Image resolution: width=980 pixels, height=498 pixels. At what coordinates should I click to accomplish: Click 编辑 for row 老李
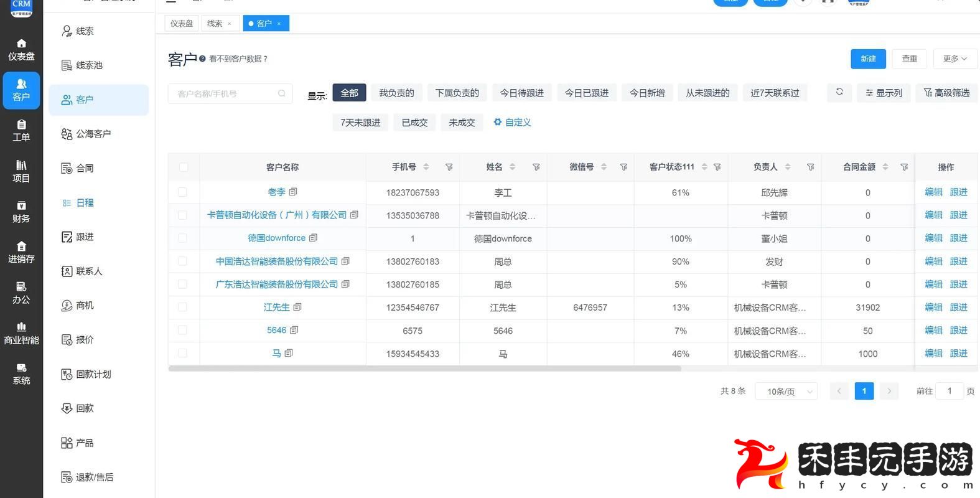pyautogui.click(x=933, y=192)
